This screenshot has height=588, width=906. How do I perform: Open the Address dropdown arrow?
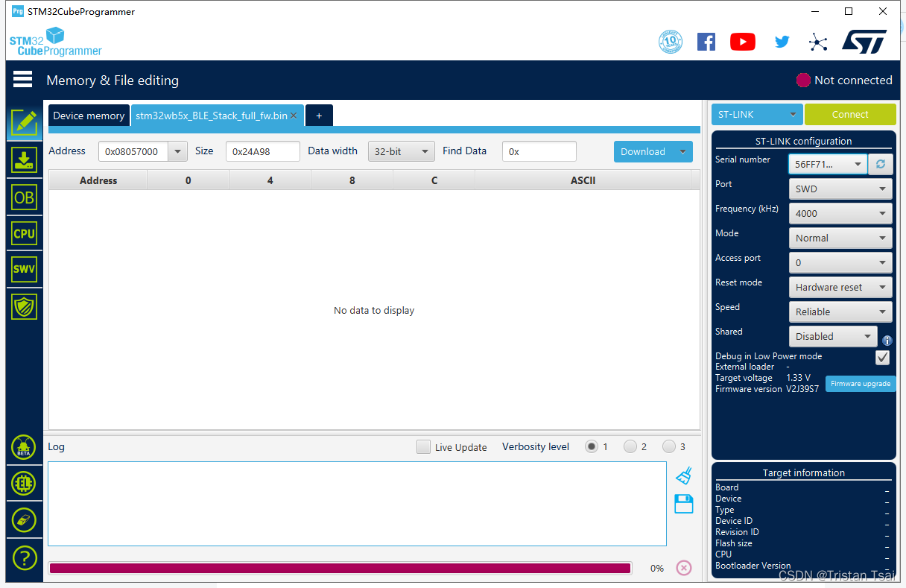(177, 151)
